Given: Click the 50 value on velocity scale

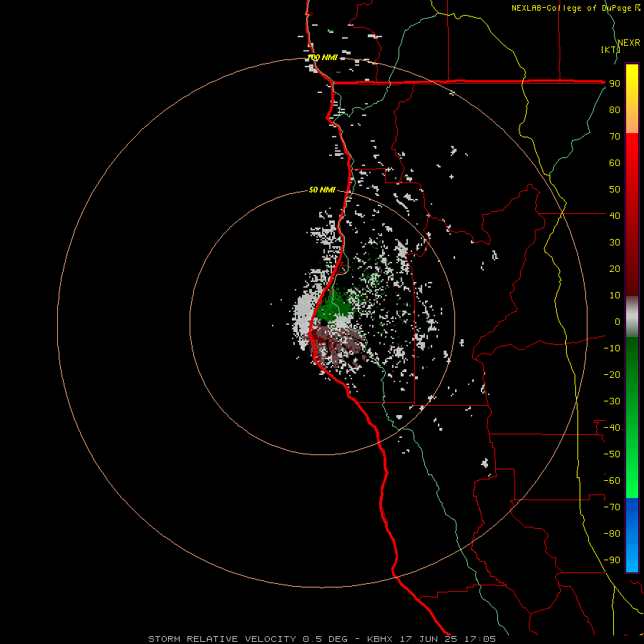Looking at the screenshot, I should [x=615, y=190].
